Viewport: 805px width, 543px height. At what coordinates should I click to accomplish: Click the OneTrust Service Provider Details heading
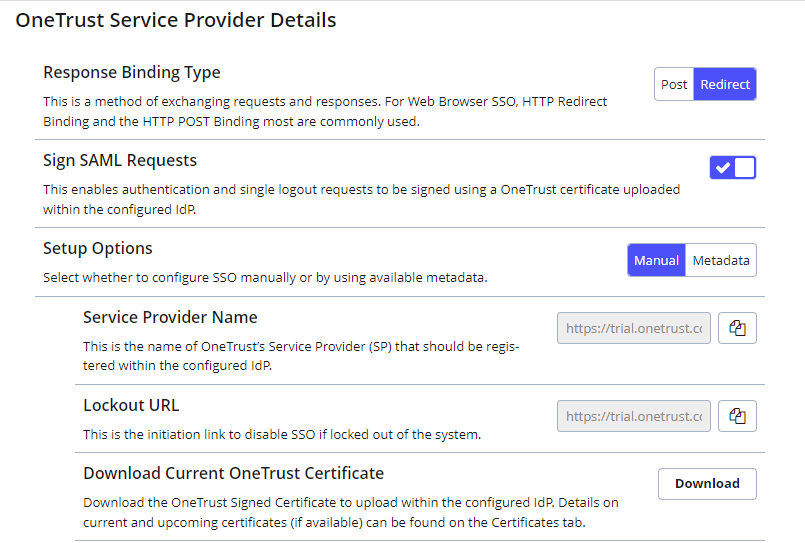[176, 20]
